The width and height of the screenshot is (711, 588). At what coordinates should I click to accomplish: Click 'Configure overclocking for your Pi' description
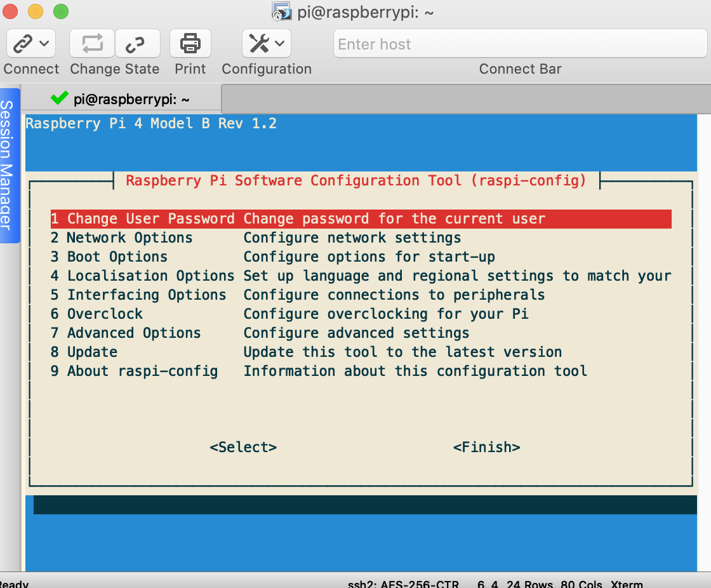coord(386,314)
